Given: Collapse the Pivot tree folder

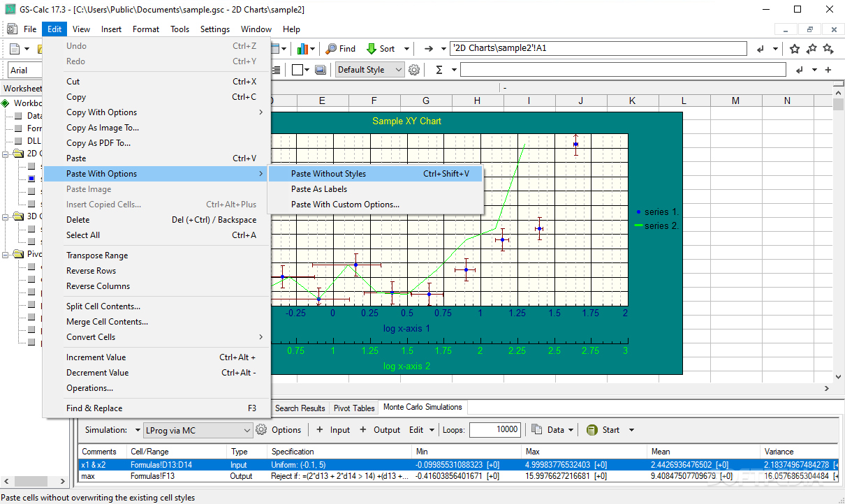Looking at the screenshot, I should [7, 254].
